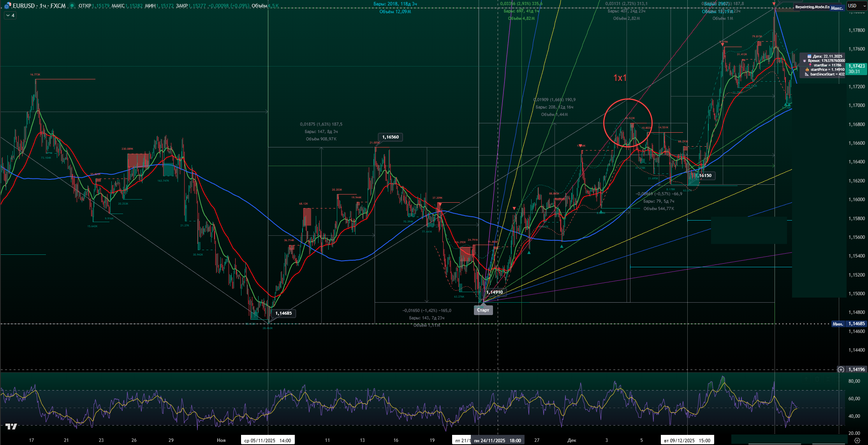
Task: Select the 1,14685 low price label
Action: click(283, 313)
